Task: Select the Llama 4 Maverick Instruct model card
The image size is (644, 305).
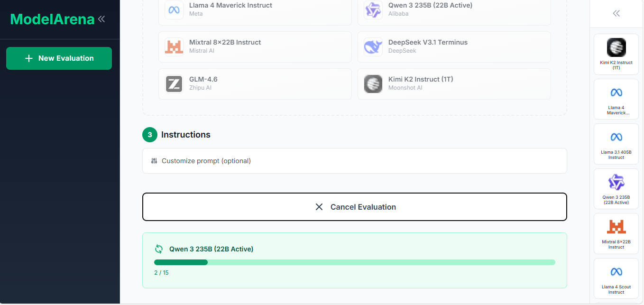Action: (x=255, y=10)
